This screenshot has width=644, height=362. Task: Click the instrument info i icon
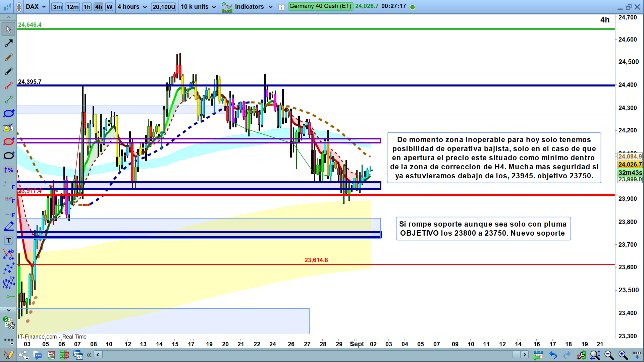click(x=282, y=7)
